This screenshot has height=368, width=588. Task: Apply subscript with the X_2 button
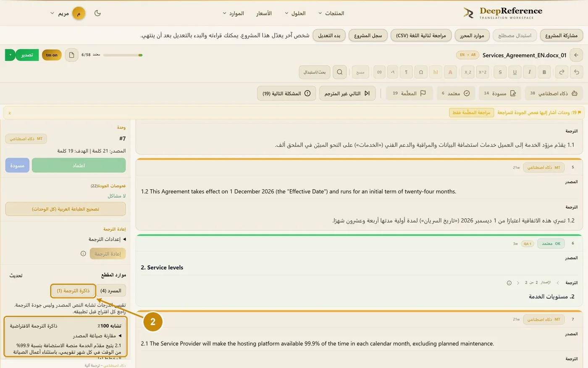467,72
